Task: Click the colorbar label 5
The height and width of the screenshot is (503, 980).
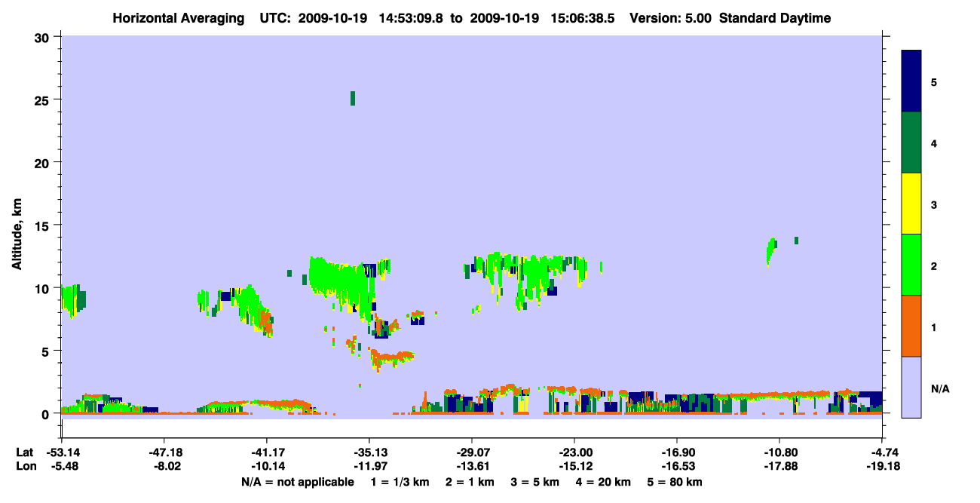Action: tap(934, 81)
